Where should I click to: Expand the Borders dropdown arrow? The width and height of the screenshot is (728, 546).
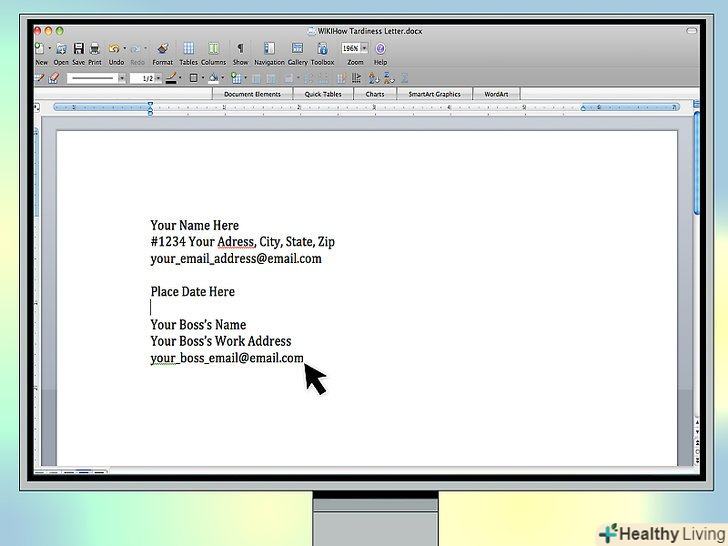tap(203, 78)
